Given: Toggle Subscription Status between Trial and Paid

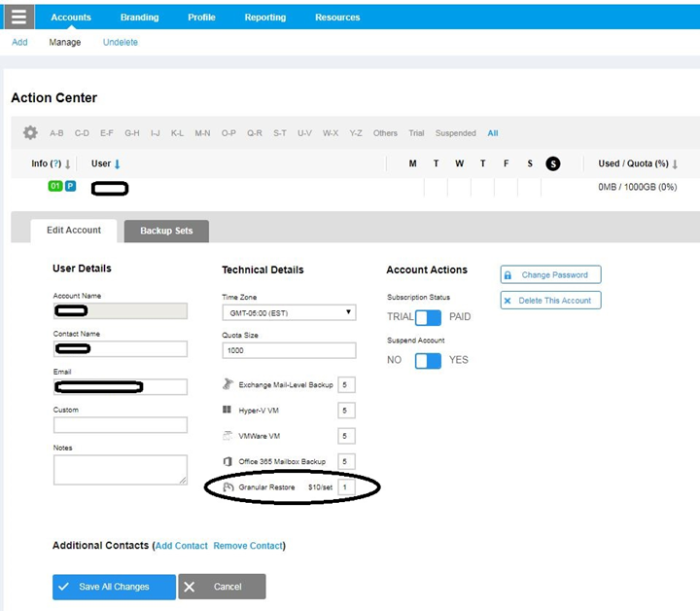Looking at the screenshot, I should (x=428, y=317).
